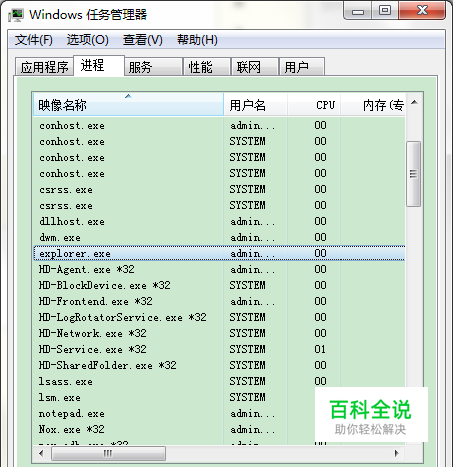Open the 性能 tab

[x=207, y=67]
